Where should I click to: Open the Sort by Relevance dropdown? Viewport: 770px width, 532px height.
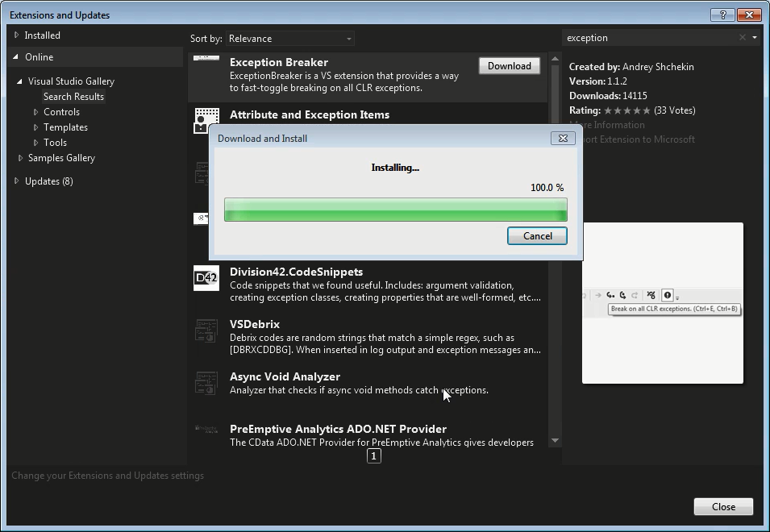coord(289,39)
